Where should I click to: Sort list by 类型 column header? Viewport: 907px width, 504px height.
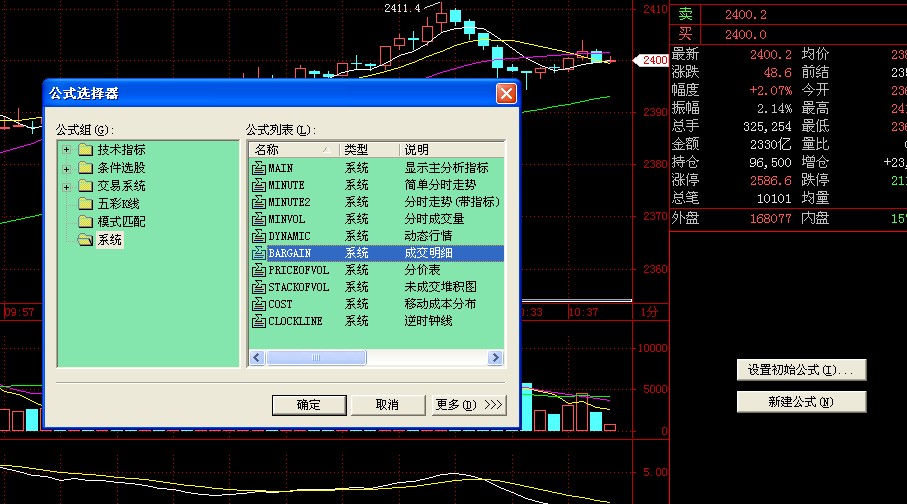[x=369, y=149]
